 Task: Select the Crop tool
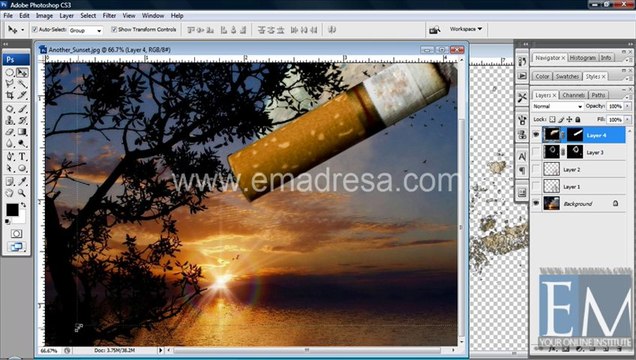pos(10,96)
